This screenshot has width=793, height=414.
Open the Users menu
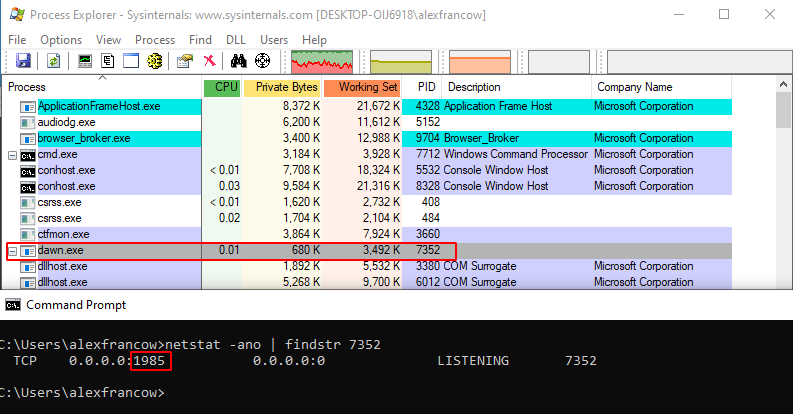click(x=274, y=40)
